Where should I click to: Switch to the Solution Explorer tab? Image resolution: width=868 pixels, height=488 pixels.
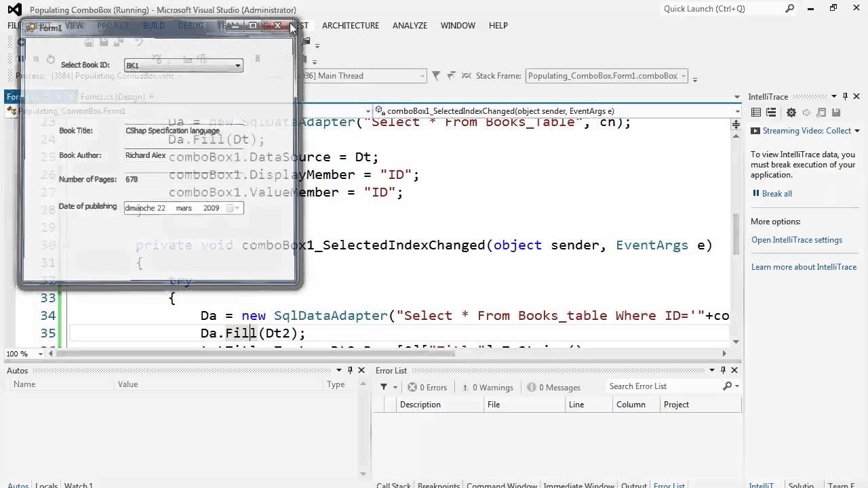click(x=801, y=485)
